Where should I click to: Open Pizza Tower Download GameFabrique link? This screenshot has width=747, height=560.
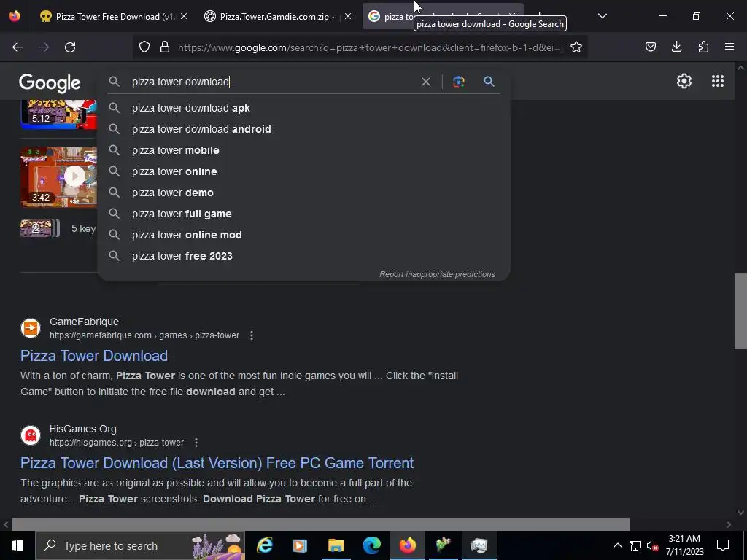94,356
